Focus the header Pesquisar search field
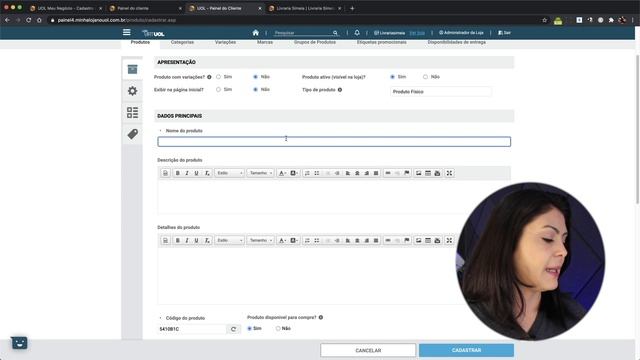Viewport: 640px width, 360px height. 303,33
